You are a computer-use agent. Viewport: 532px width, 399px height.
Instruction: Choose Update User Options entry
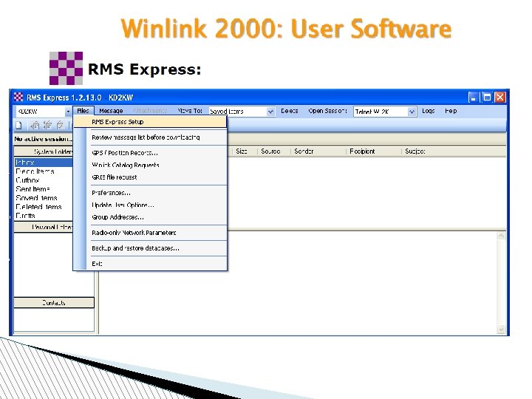150,205
